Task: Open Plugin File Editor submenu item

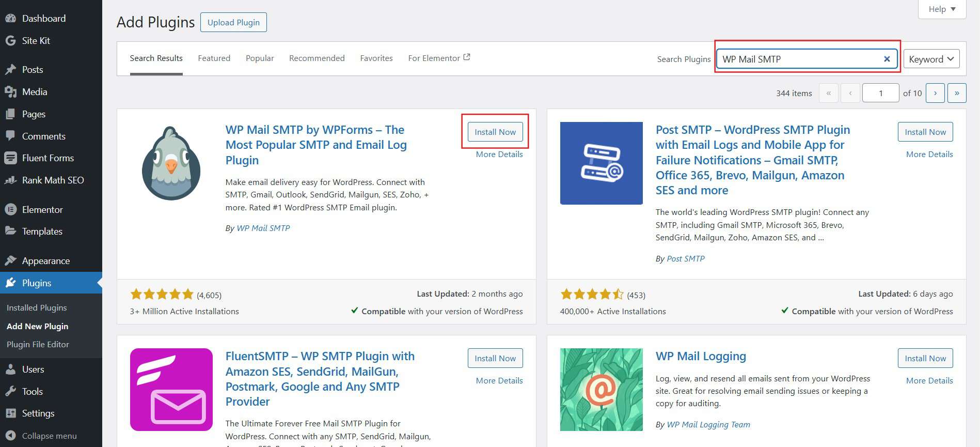Action: [38, 344]
